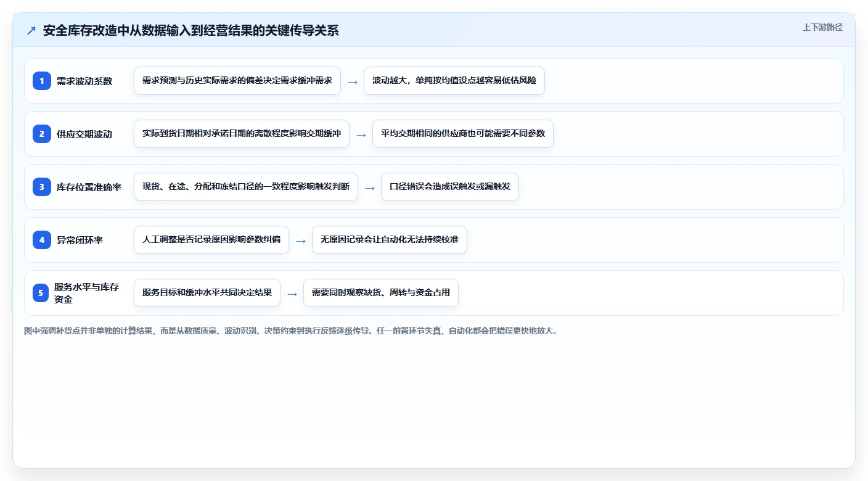
Task: Click box 实际到货日期相对承诺日期的离散程度影响交期缓冲
Action: click(242, 134)
